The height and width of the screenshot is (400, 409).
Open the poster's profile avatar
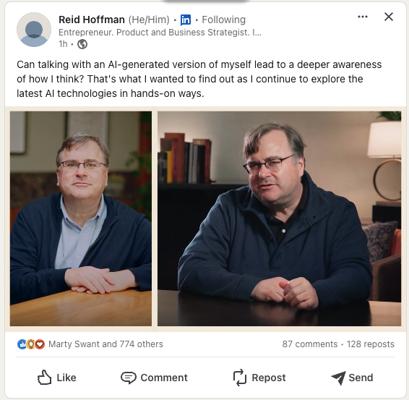pyautogui.click(x=34, y=30)
